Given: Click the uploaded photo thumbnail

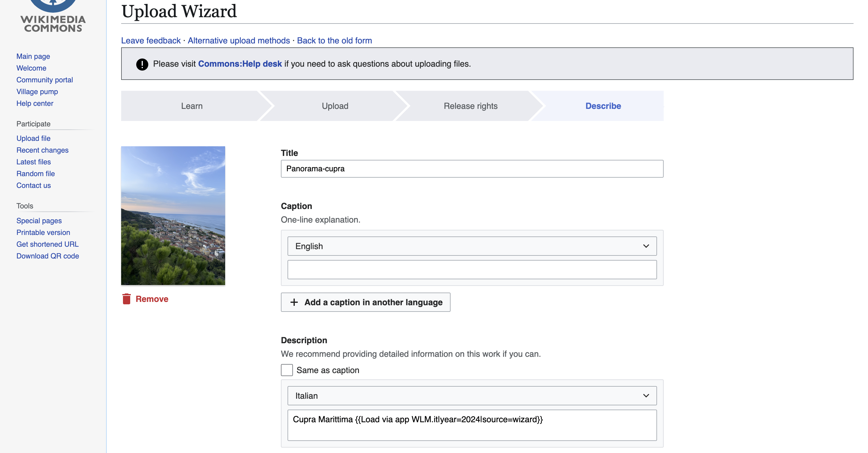Looking at the screenshot, I should point(173,216).
